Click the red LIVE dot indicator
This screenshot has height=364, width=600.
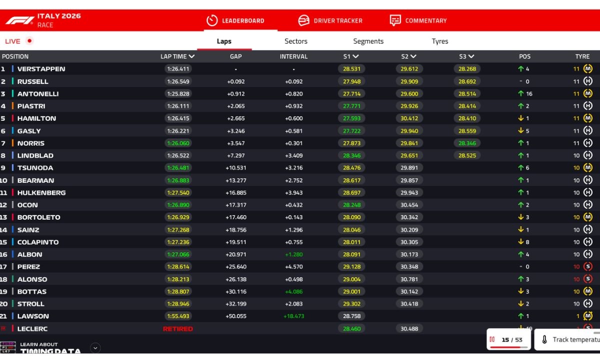(x=29, y=41)
